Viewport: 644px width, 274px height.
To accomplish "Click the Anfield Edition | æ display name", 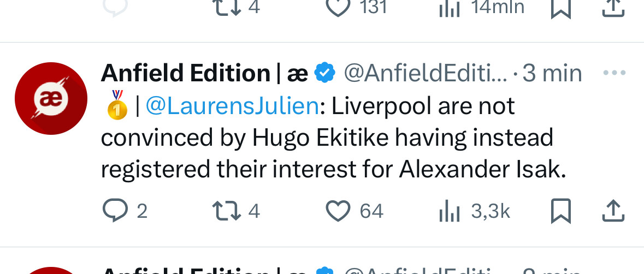I will point(204,73).
